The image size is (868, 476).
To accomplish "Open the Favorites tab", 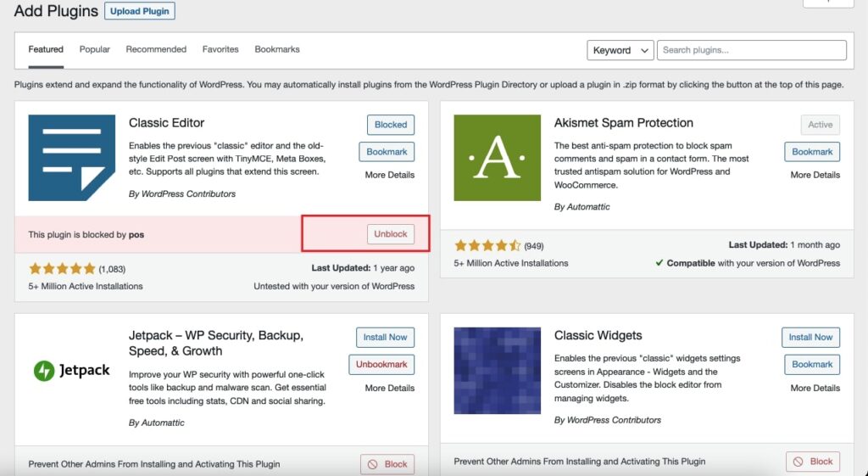I will 220,49.
